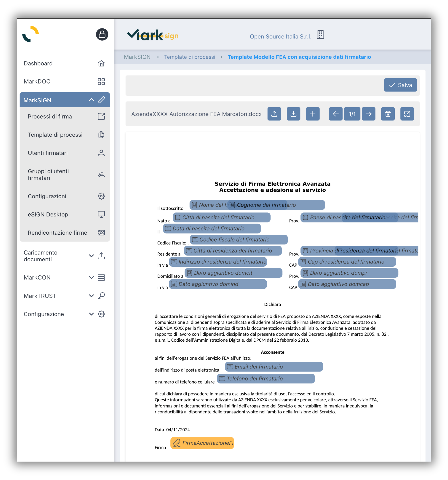The image size is (448, 480).
Task: Click MarkCON server icon
Action: pos(101,278)
